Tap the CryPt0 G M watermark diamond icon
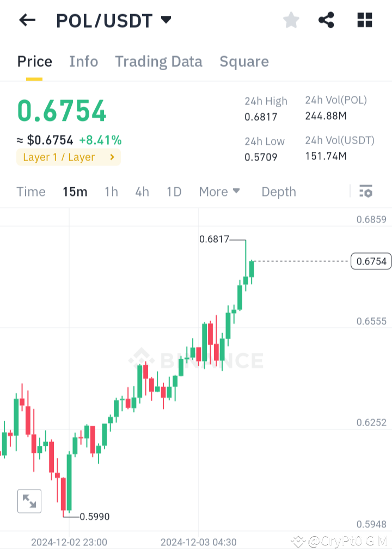The width and height of the screenshot is (392, 553). coord(298,542)
